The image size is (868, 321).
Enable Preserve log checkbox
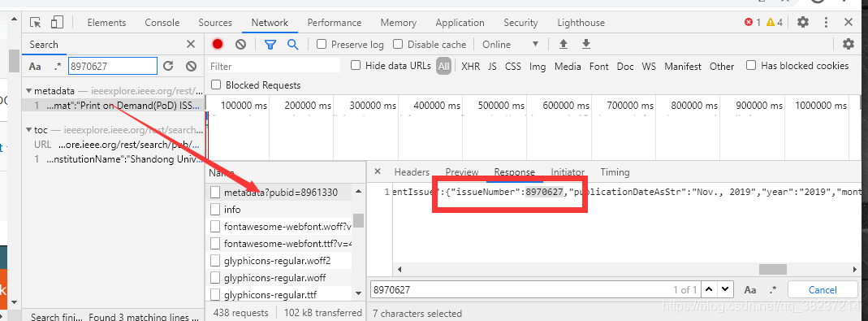click(322, 45)
